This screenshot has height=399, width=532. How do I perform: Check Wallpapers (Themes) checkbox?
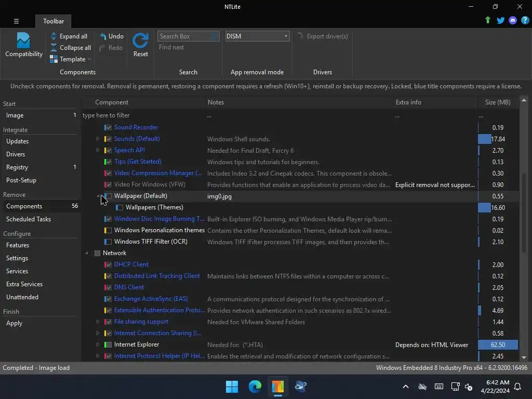pos(119,207)
